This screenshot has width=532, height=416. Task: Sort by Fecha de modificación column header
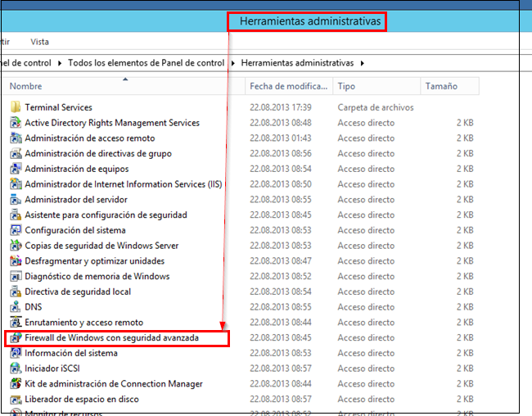tap(289, 86)
